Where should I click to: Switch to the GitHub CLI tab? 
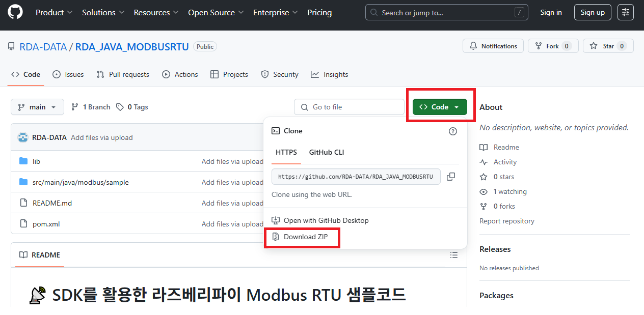point(327,152)
